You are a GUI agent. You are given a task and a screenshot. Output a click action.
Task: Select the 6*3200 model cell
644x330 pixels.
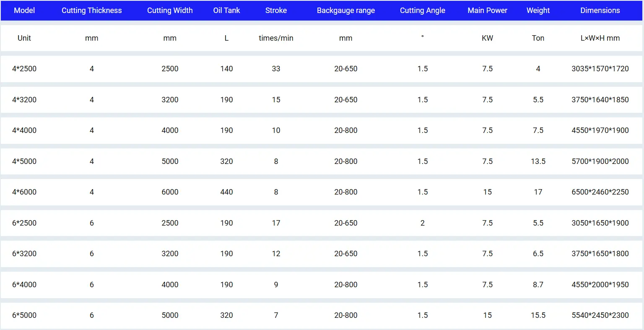24,254
